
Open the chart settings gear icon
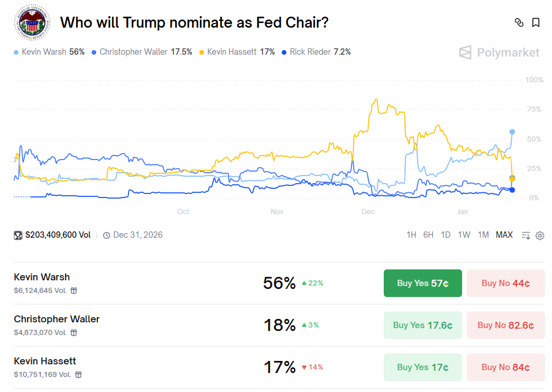tap(540, 235)
